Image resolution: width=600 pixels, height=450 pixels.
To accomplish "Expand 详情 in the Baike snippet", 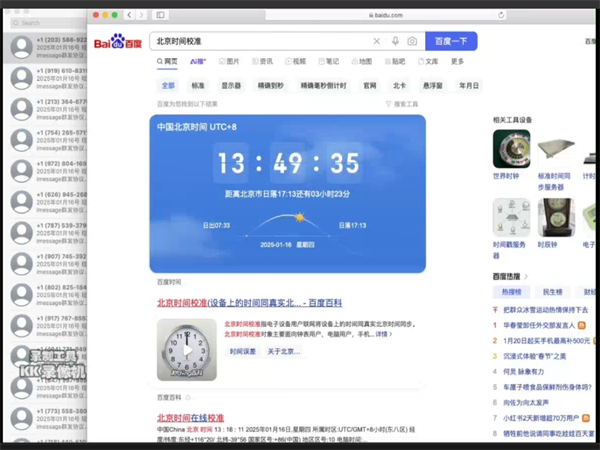I will (x=384, y=334).
